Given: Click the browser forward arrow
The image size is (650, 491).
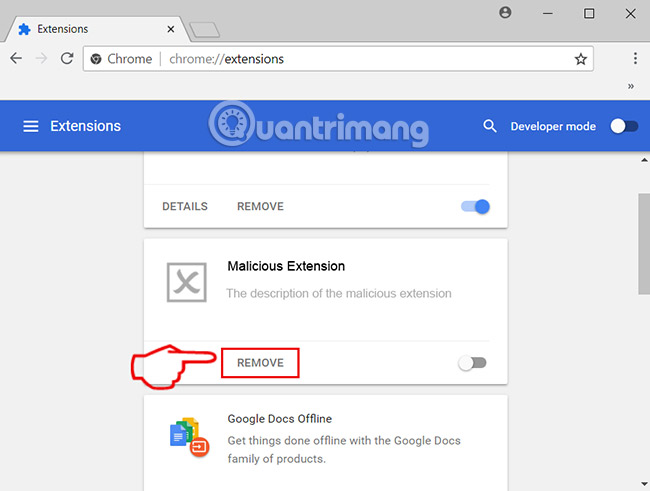Looking at the screenshot, I should tap(41, 58).
